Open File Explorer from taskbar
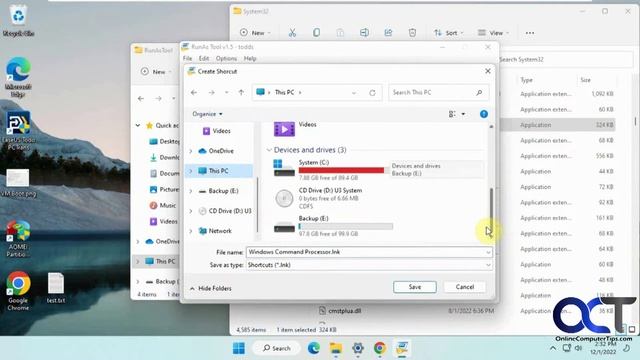 (x=336, y=348)
